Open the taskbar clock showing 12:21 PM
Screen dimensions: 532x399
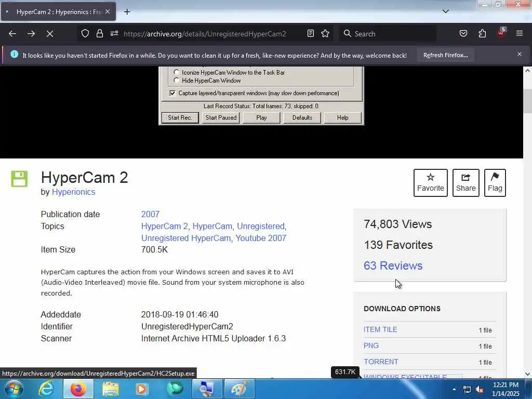506,389
